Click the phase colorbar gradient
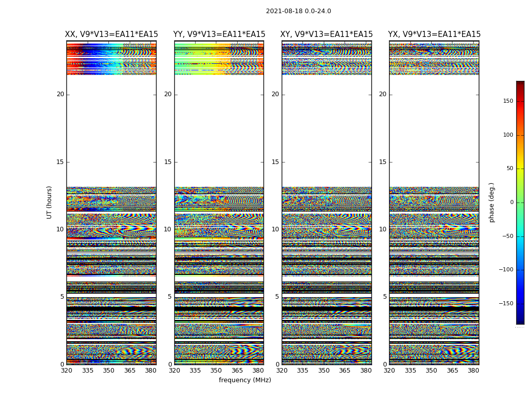This screenshot has height=405, width=532. (x=520, y=202)
